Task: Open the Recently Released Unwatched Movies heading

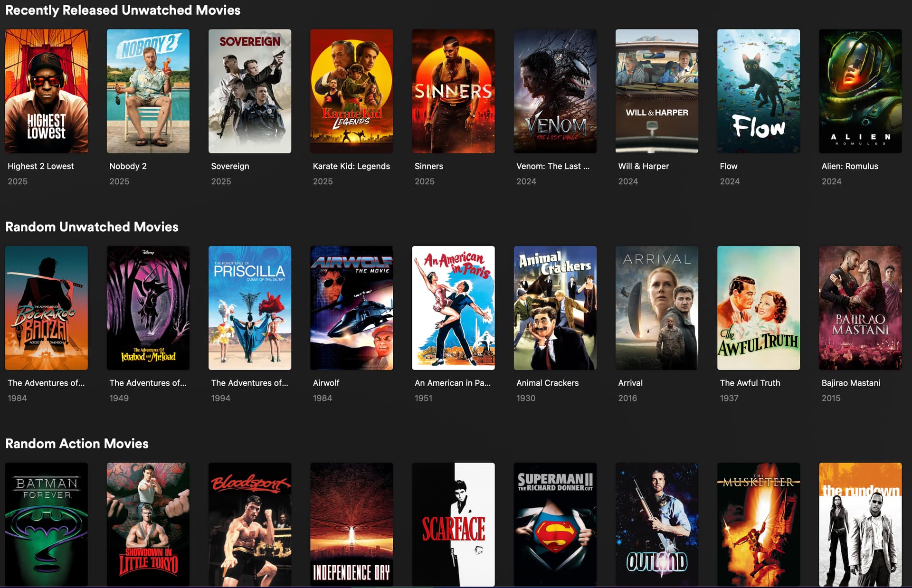Action: pyautogui.click(x=123, y=10)
